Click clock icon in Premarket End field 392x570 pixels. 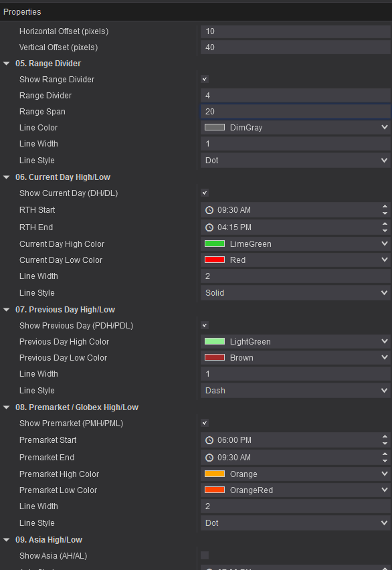209,458
